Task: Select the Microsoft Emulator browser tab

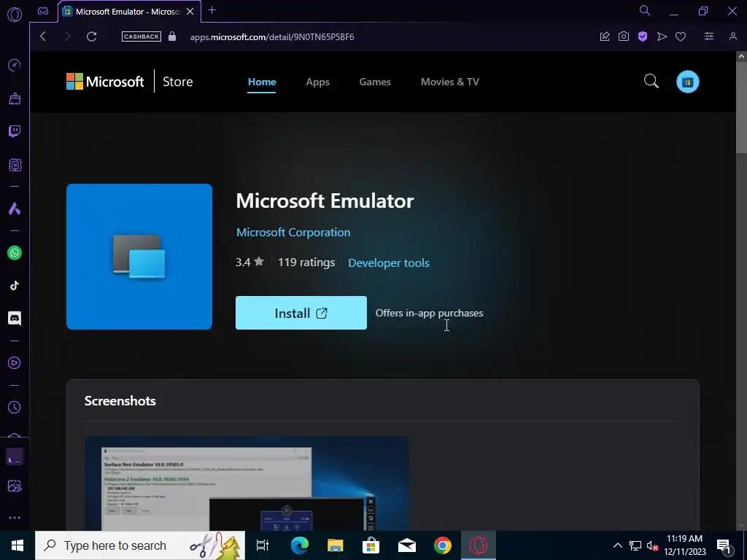Action: click(x=129, y=12)
